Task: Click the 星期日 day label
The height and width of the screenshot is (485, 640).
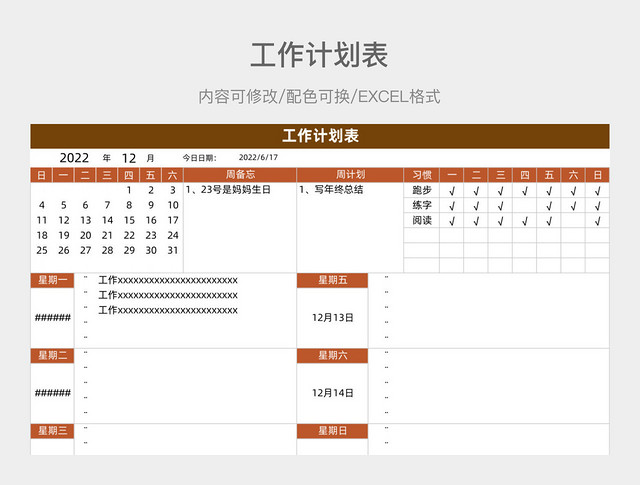Action: tap(332, 431)
